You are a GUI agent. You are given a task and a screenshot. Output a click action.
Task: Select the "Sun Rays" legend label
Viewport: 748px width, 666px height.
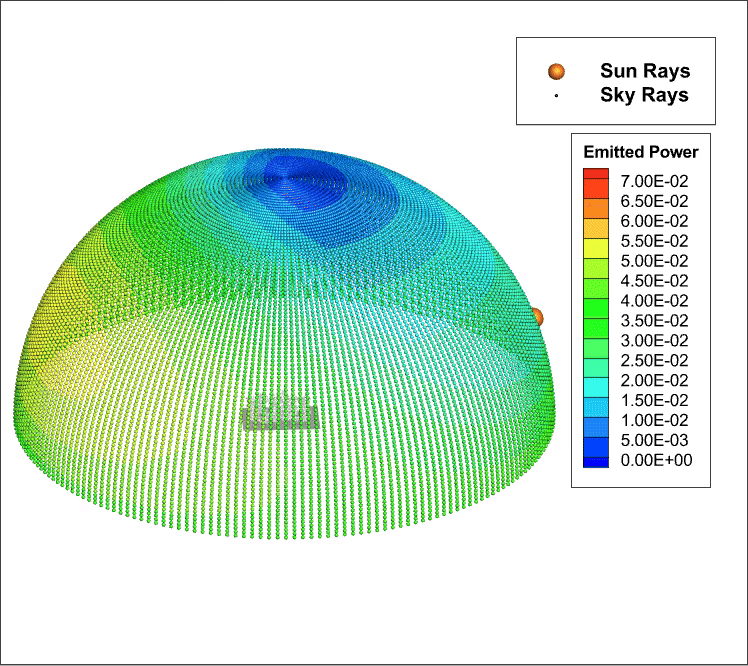[x=644, y=71]
